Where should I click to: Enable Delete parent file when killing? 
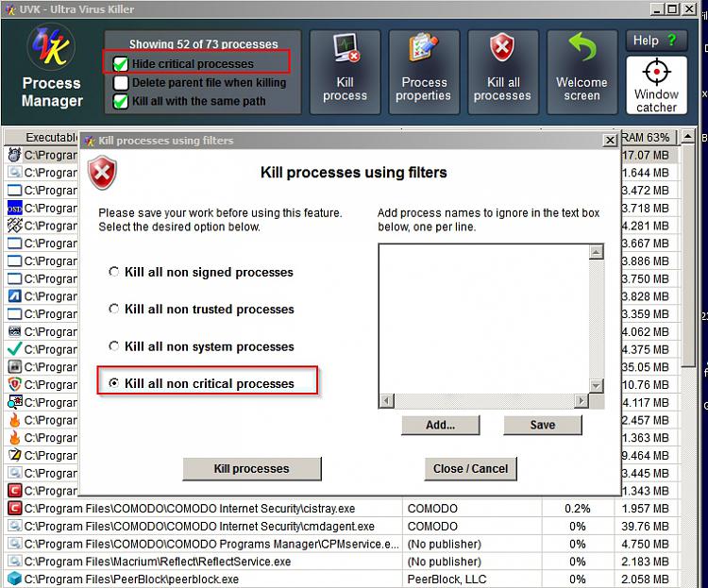tap(120, 83)
